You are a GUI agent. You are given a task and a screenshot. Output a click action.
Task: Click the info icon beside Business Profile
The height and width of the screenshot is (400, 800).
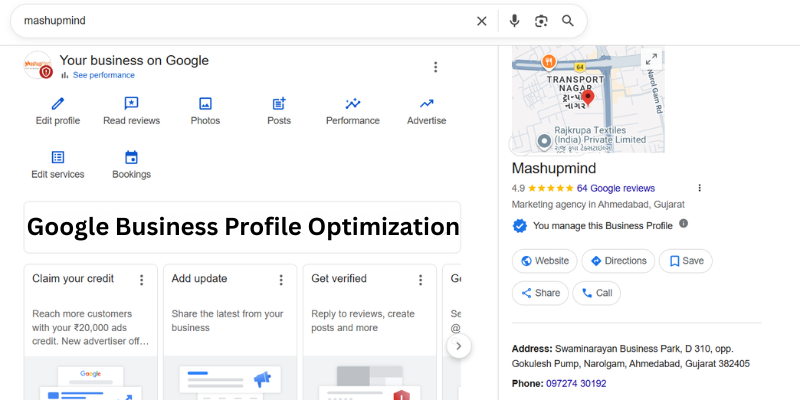(x=684, y=223)
